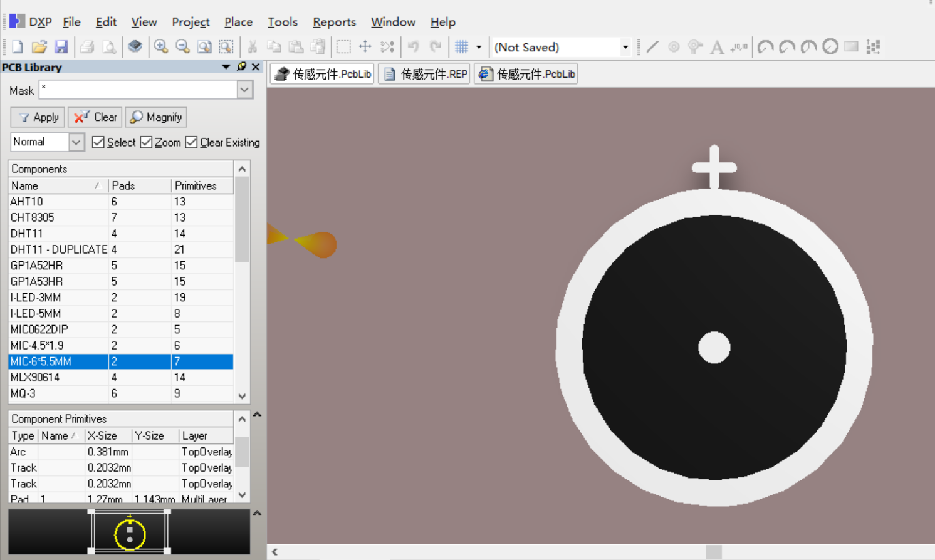Viewport: 935px width, 560px height.
Task: Deselect all toolbar icon
Action: [387, 47]
